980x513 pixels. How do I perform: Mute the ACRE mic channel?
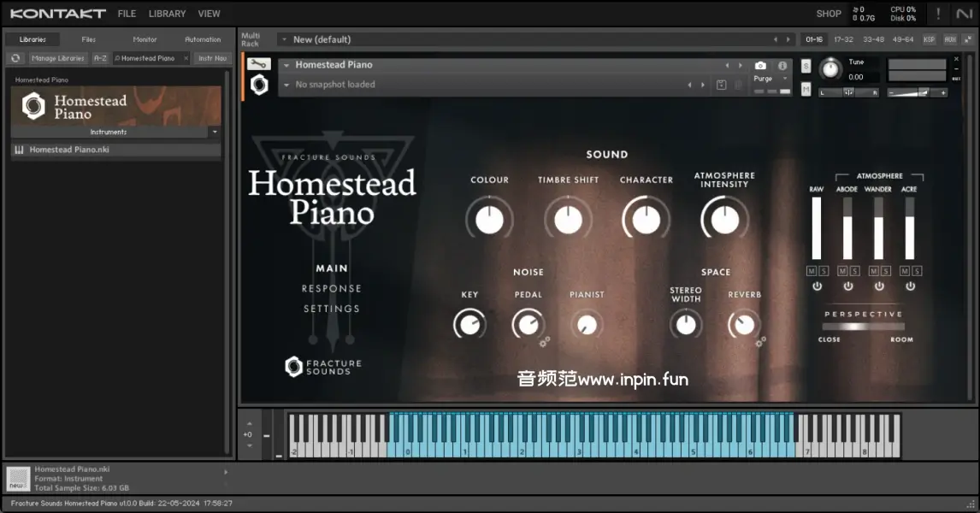(x=905, y=271)
